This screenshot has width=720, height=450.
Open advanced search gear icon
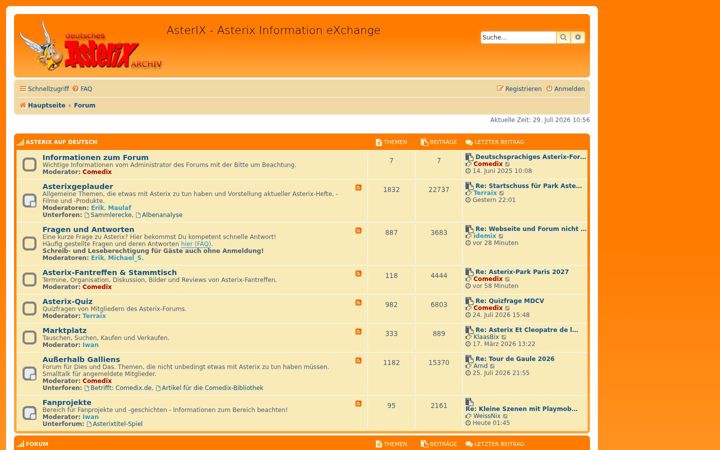pyautogui.click(x=578, y=37)
